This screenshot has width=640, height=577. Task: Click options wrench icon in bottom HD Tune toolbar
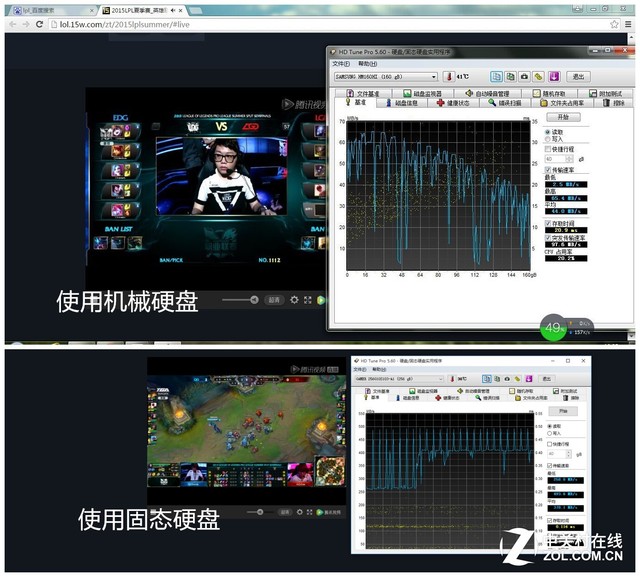click(x=518, y=379)
